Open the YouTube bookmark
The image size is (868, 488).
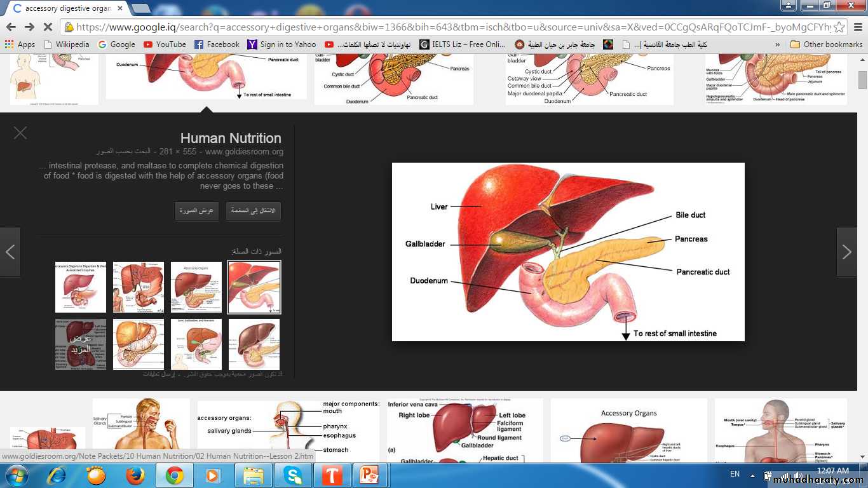[x=165, y=44]
